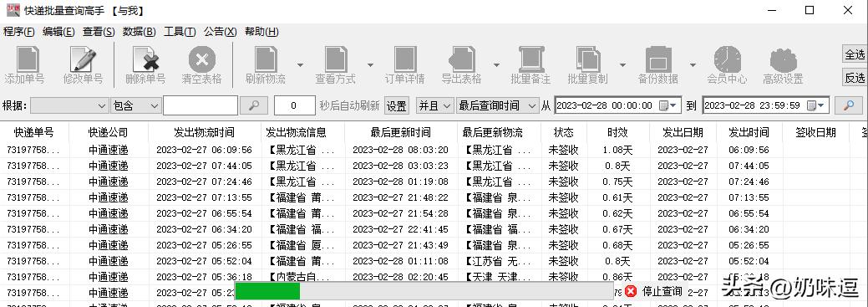Sort by the 快递公司 column header
The height and width of the screenshot is (307, 868).
click(x=109, y=132)
